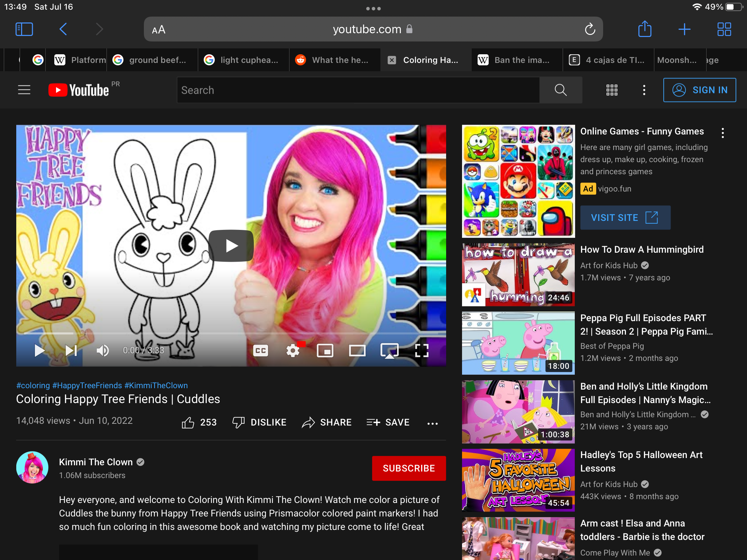Go to the YouTube home logo
This screenshot has height=560, width=747.
(79, 90)
